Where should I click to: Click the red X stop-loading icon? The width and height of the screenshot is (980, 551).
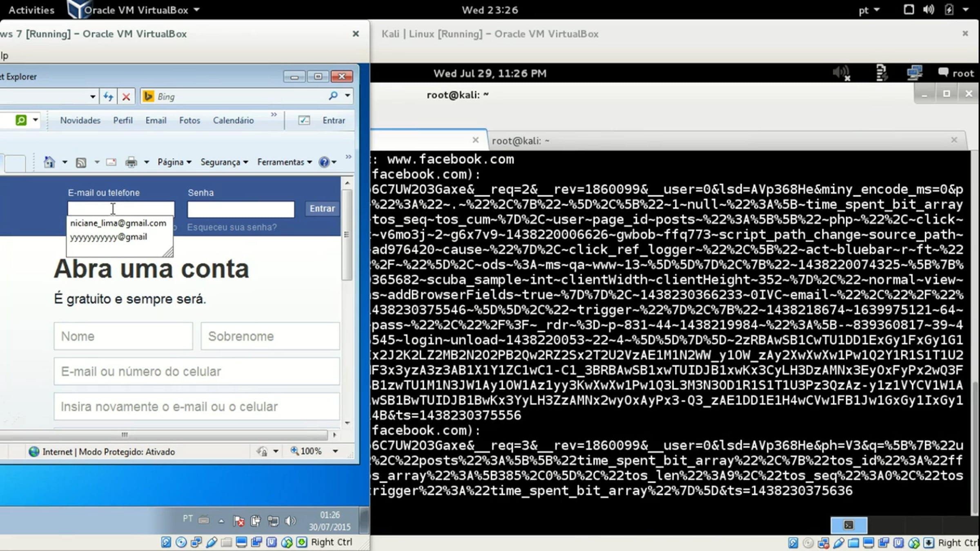pyautogui.click(x=126, y=97)
